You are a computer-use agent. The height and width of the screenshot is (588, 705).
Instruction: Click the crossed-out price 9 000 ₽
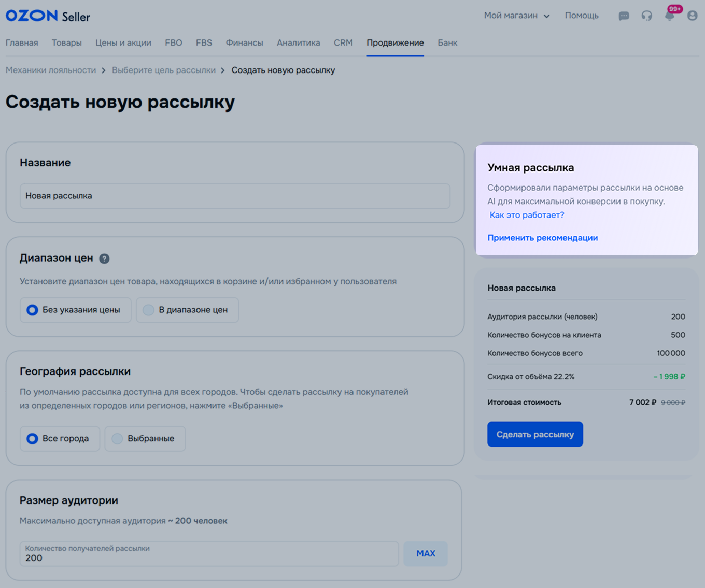click(x=673, y=403)
